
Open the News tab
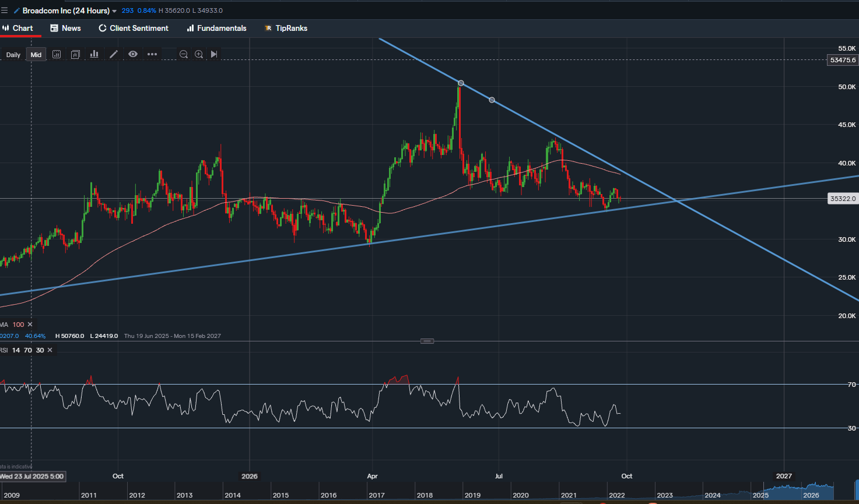[x=65, y=28]
